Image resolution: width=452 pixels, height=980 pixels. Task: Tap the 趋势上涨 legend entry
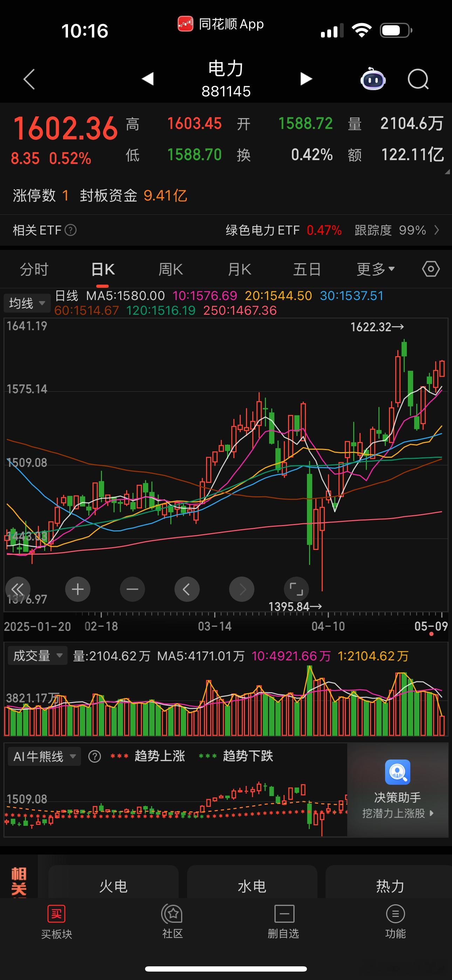[x=148, y=756]
